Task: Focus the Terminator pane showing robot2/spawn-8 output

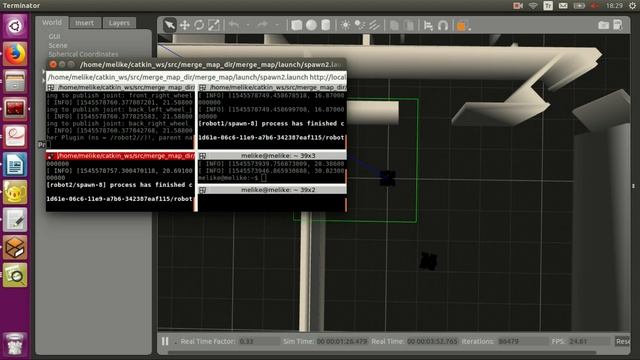Action: pos(120,185)
